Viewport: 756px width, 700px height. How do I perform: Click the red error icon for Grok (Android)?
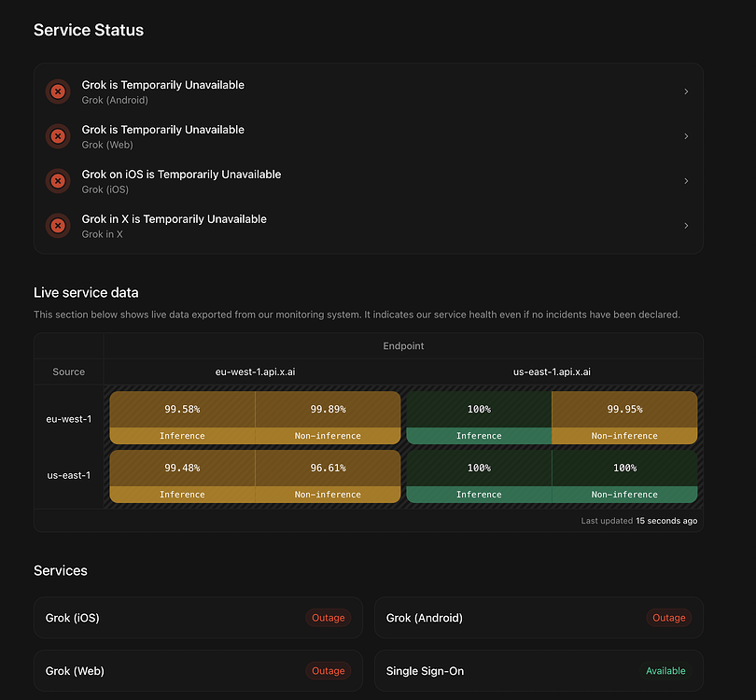coord(58,91)
